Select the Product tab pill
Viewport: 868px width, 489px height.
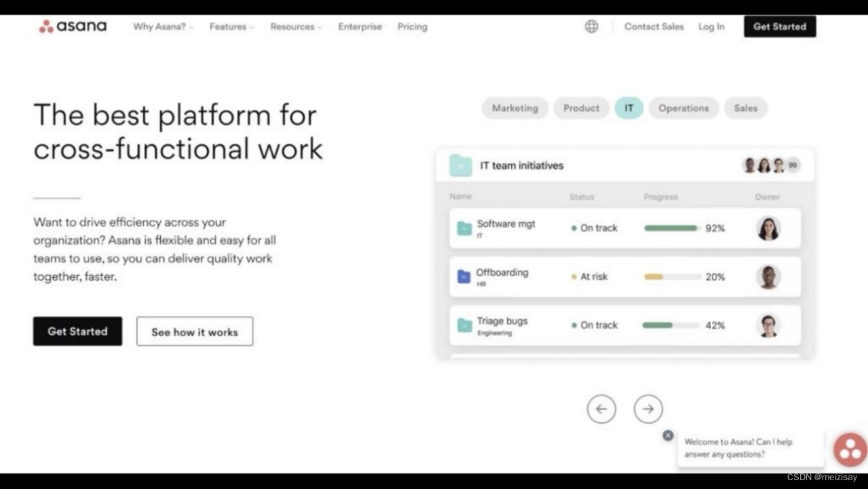click(x=582, y=108)
